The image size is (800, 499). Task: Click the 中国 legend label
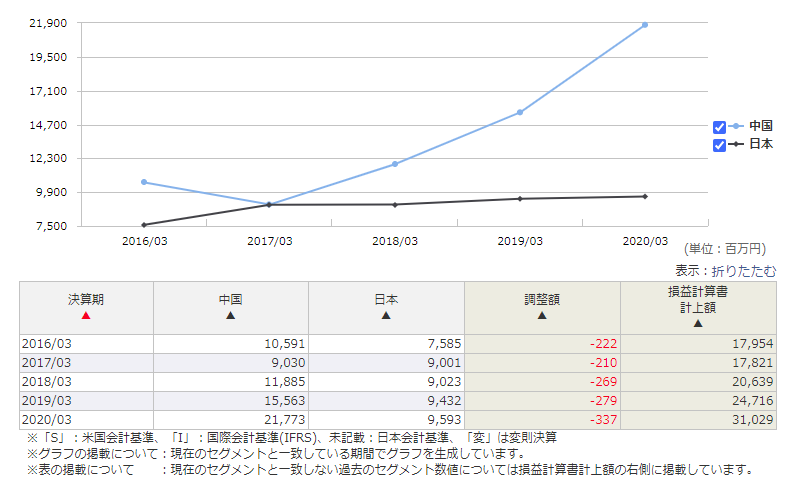[x=761, y=126]
